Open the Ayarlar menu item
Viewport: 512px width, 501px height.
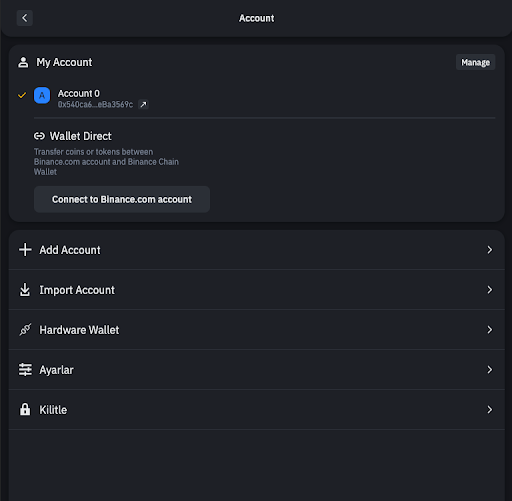(256, 370)
